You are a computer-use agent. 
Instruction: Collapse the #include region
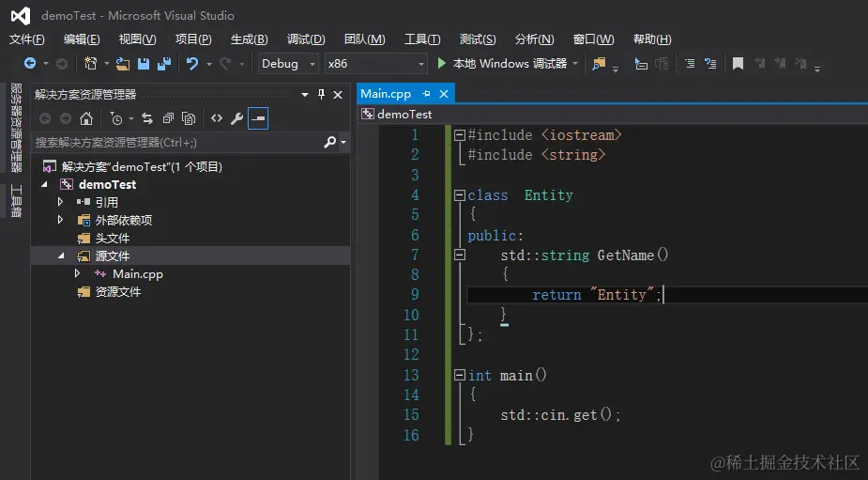click(x=460, y=134)
